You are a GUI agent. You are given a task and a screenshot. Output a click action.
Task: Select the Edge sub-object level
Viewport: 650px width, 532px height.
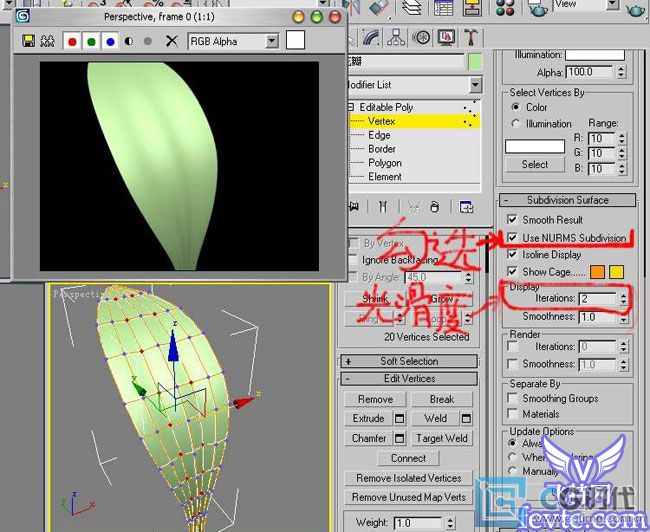379,135
